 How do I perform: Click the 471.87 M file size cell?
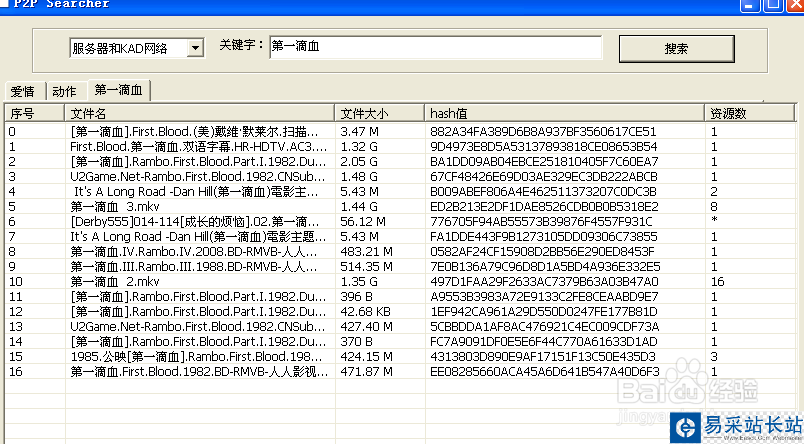click(x=366, y=371)
